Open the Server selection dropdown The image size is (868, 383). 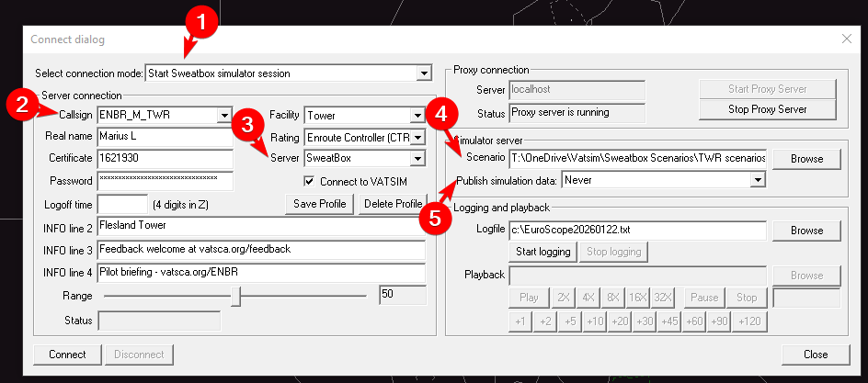417,159
